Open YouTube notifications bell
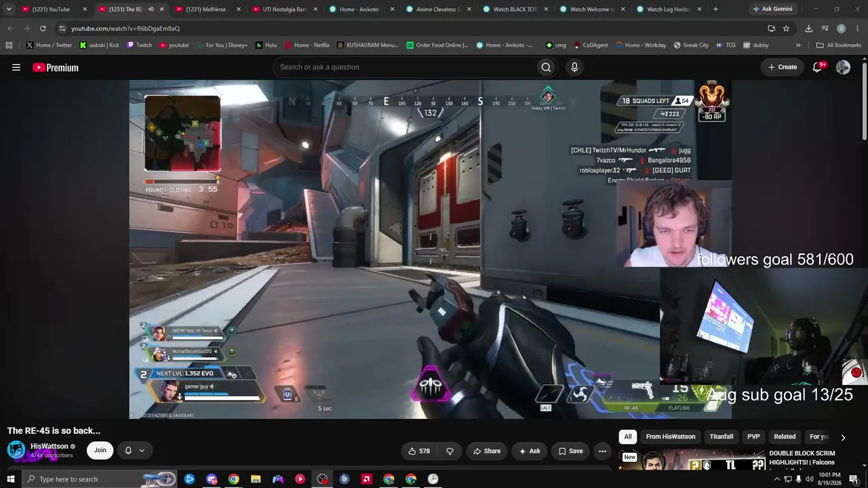The height and width of the screenshot is (488, 868). pos(818,67)
